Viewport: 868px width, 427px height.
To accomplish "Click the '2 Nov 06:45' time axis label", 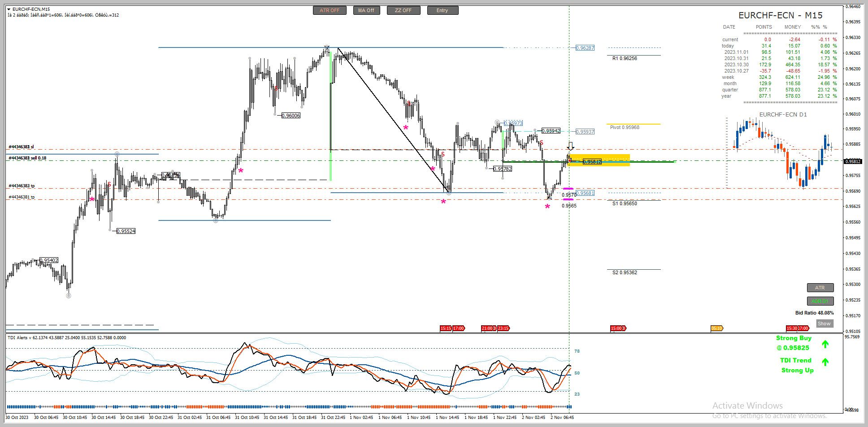I will 562,417.
